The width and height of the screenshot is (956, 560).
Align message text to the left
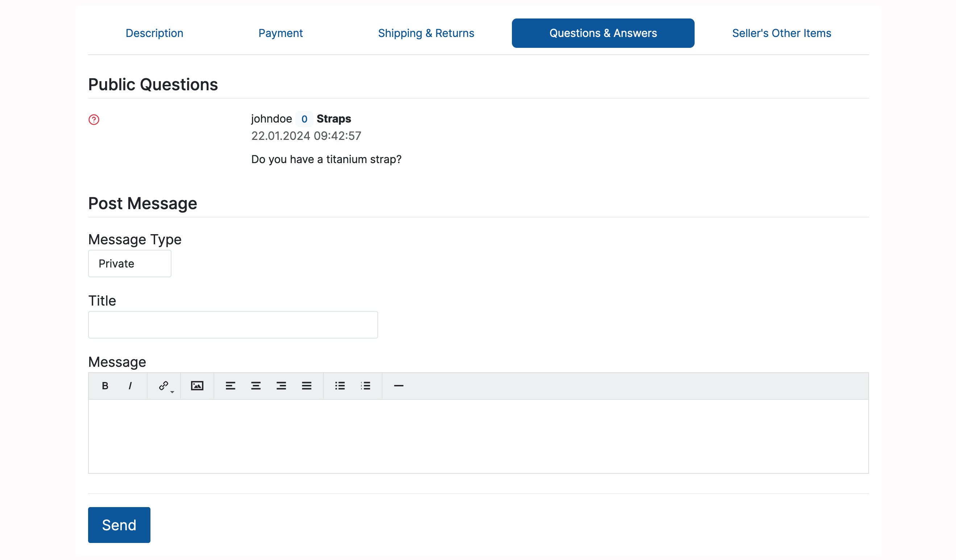[x=230, y=386]
